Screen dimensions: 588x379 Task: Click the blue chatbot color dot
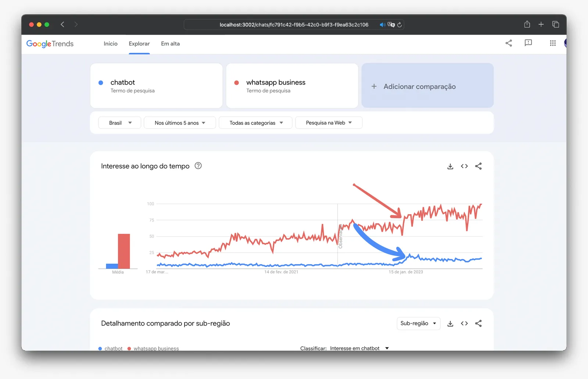tap(101, 83)
